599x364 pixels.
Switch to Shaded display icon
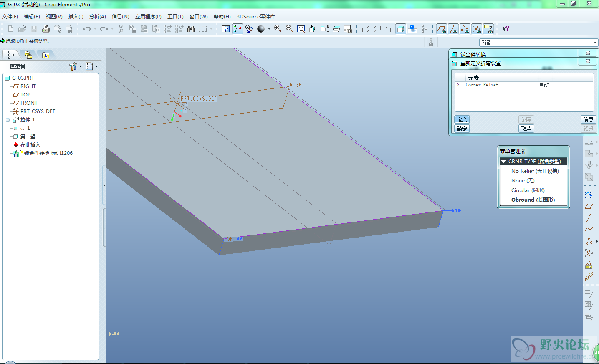click(401, 29)
